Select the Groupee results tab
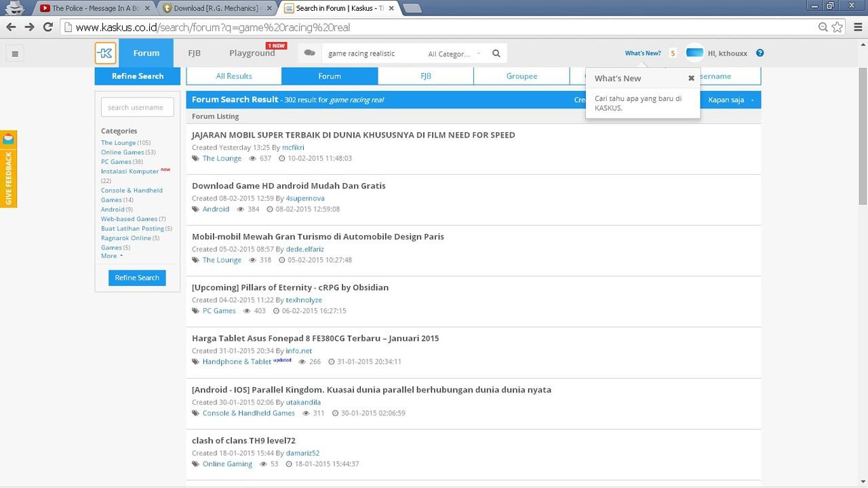 pyautogui.click(x=521, y=76)
